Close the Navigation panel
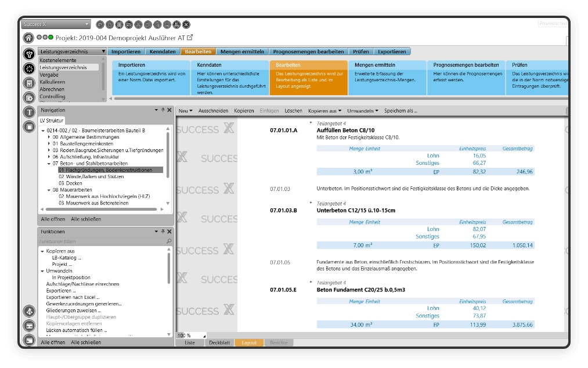Screen dimensions: 588x368 [x=169, y=110]
